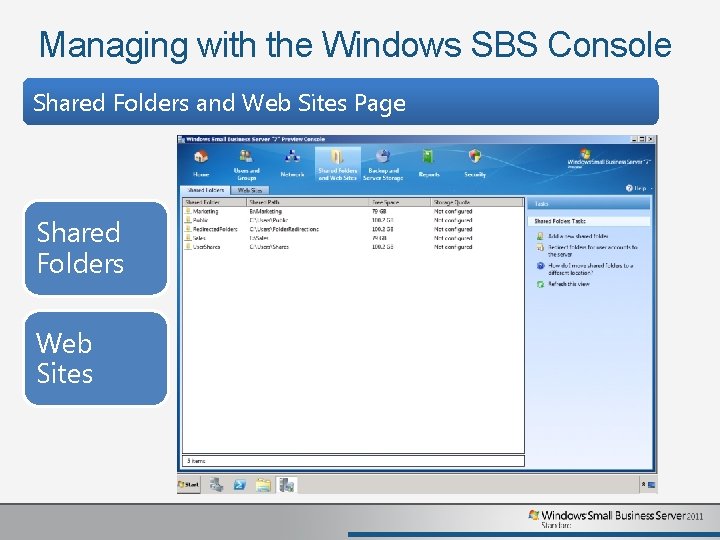Sort by Shared Folder column header
Screen dimensions: 720x540
point(215,202)
